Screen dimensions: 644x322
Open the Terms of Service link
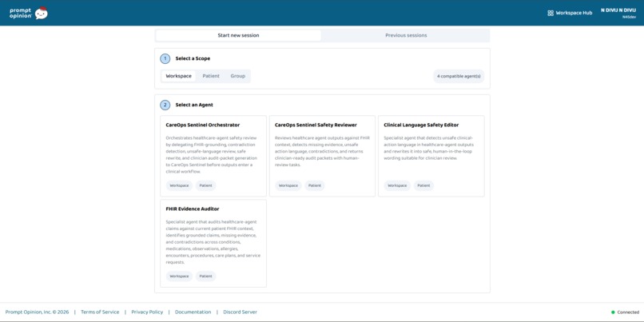100,312
